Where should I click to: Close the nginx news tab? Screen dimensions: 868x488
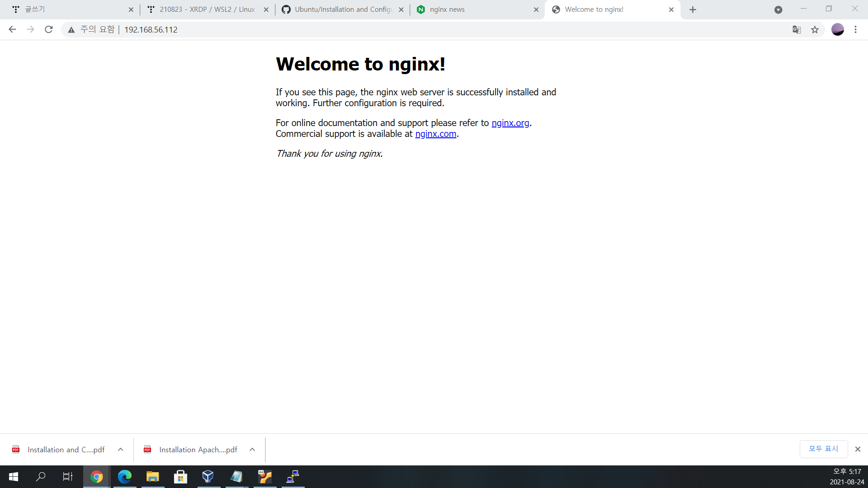pyautogui.click(x=536, y=9)
